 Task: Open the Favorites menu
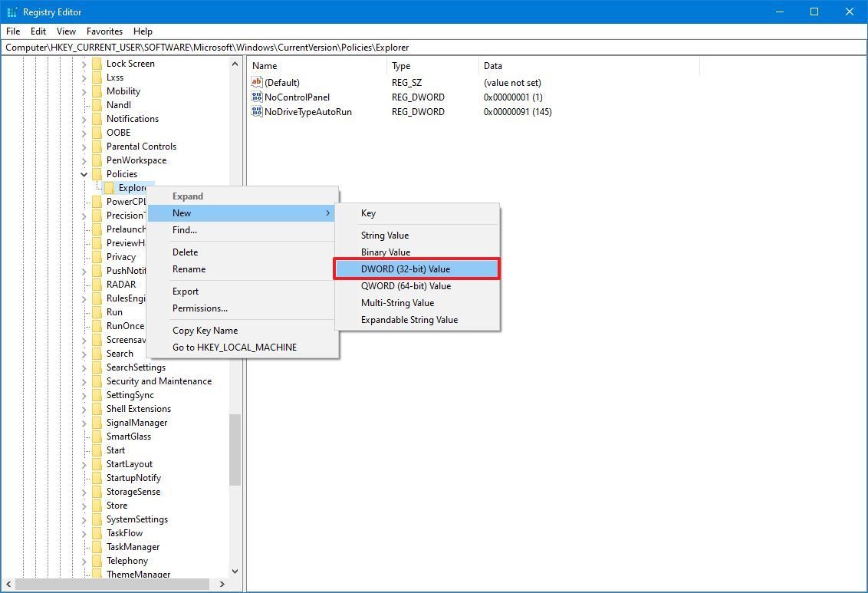[x=104, y=31]
